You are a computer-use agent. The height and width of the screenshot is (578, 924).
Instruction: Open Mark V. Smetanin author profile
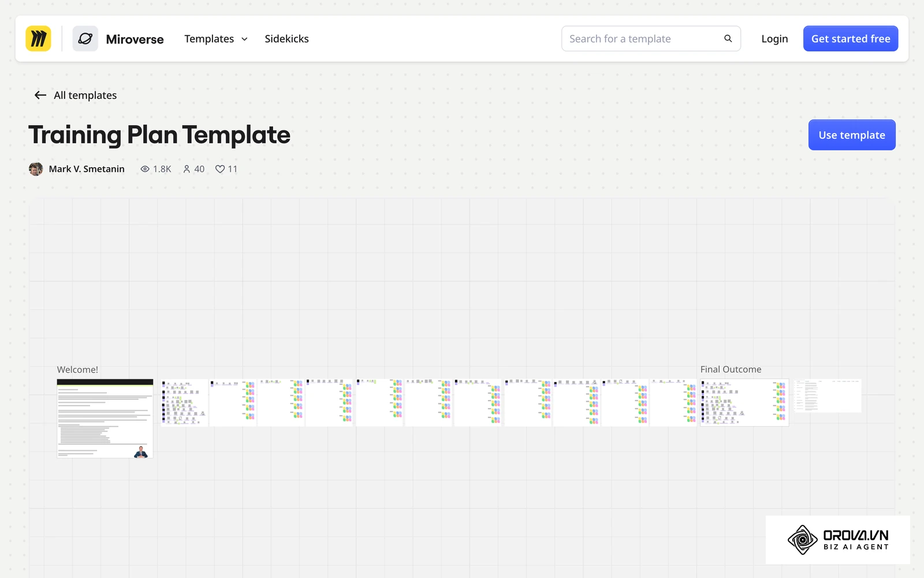point(87,169)
